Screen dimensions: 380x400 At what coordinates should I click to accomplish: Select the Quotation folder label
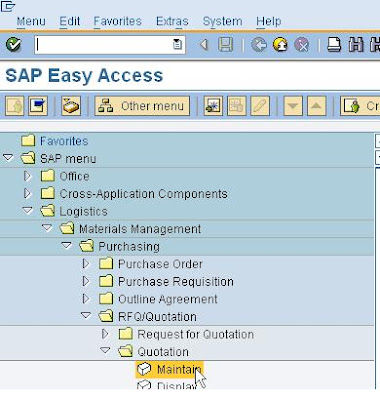(x=163, y=352)
